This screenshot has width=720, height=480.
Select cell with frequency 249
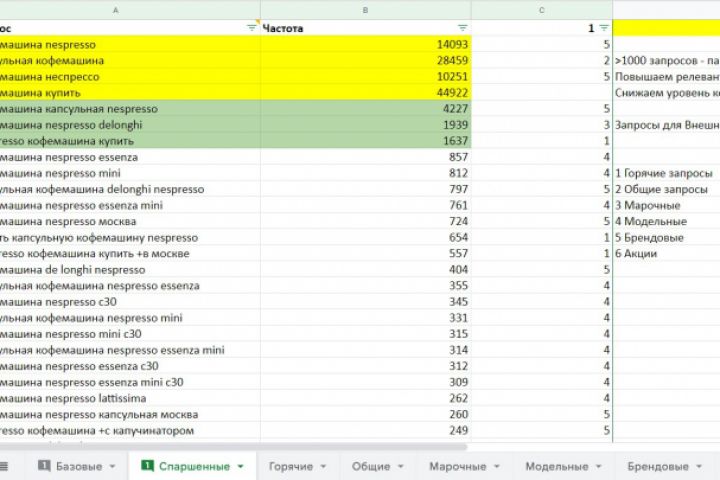(366, 430)
